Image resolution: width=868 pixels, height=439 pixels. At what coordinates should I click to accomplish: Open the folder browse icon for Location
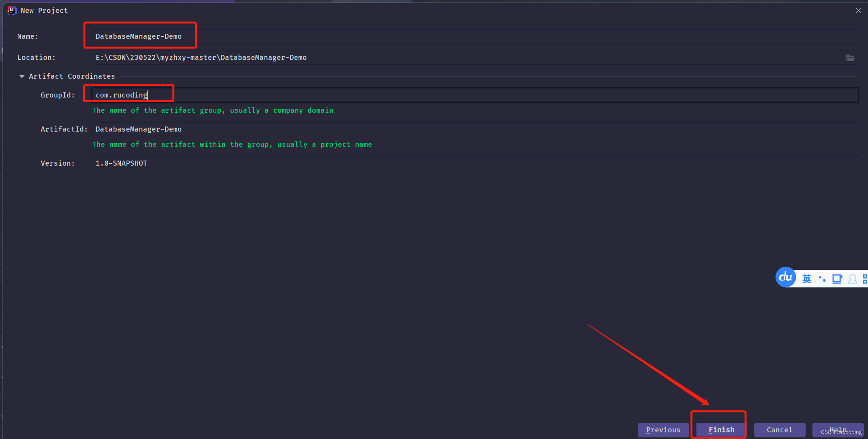coord(850,58)
